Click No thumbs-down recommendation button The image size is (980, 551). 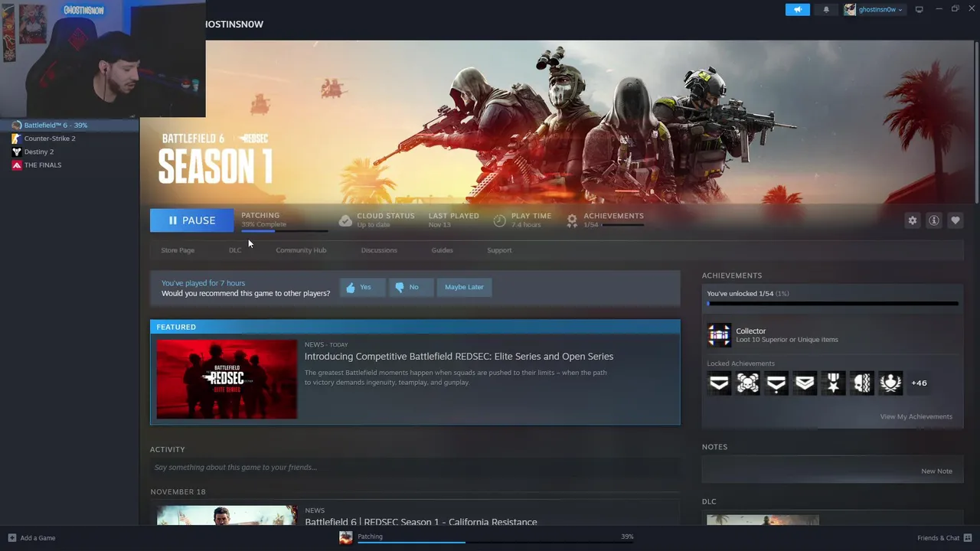click(410, 287)
